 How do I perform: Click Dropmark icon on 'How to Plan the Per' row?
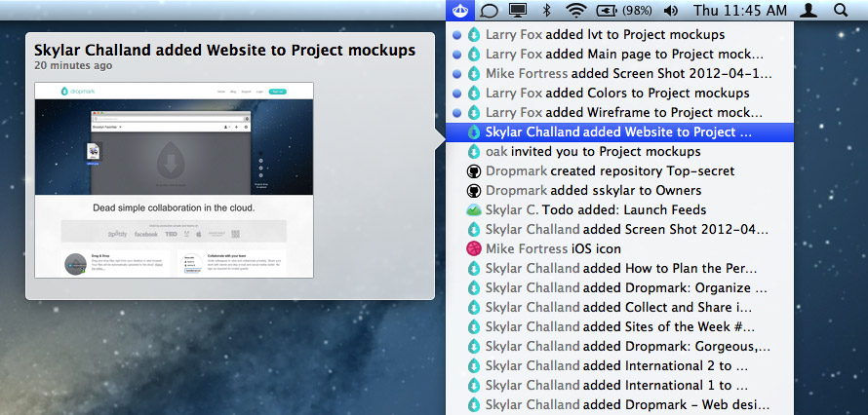pyautogui.click(x=473, y=269)
